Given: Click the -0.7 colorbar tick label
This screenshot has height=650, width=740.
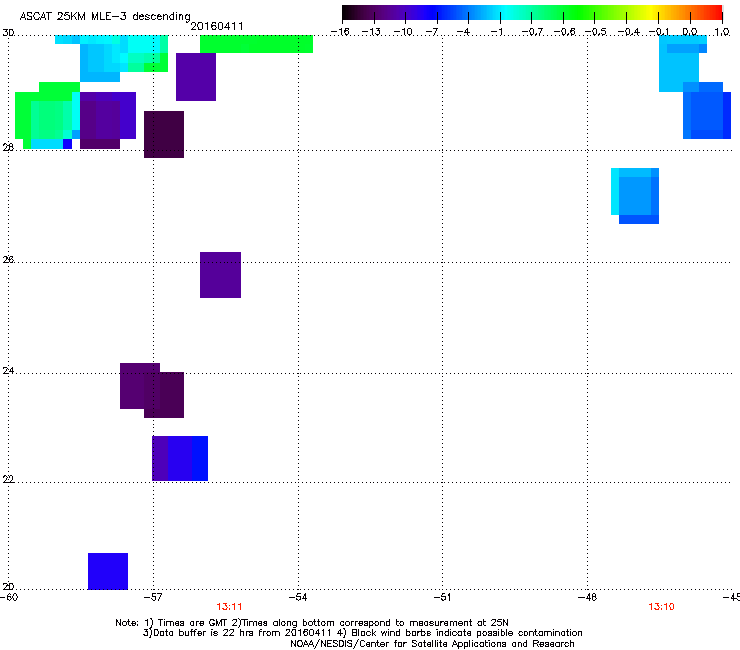Looking at the screenshot, I should tap(532, 32).
